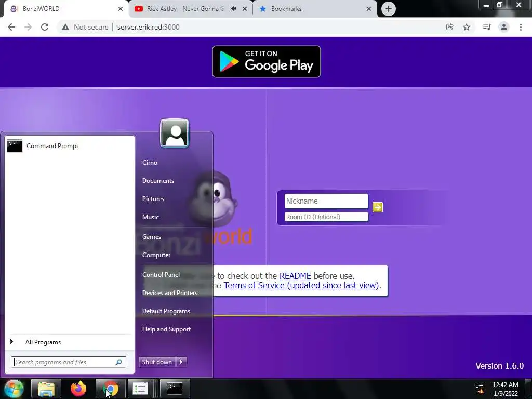This screenshot has height=399, width=532.
Task: Launch Command Prompt from Start menu
Action: click(70, 146)
